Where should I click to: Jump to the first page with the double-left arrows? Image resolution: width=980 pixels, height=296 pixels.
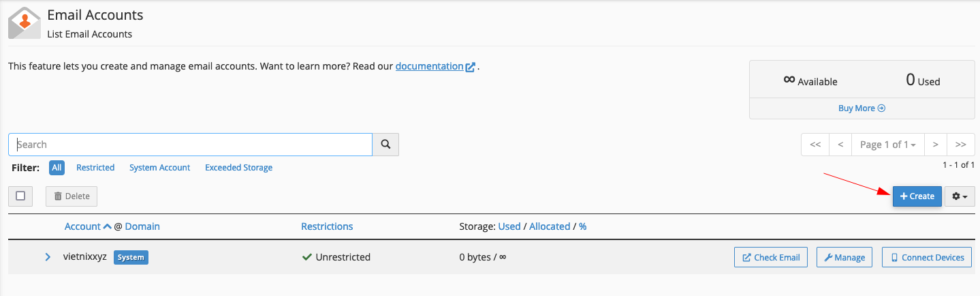click(815, 145)
